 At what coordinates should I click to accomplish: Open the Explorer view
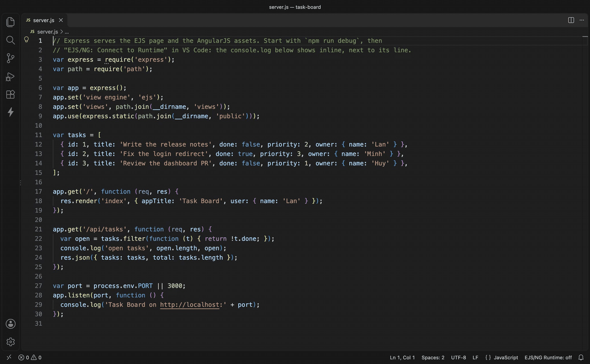click(10, 22)
